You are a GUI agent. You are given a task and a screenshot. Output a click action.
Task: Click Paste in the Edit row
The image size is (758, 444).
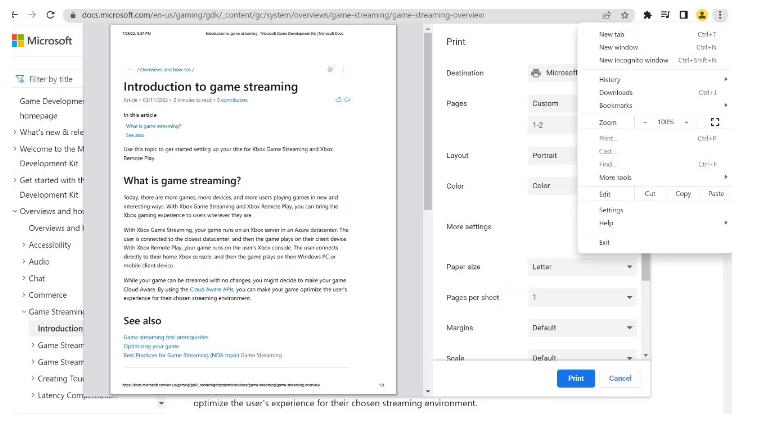[x=716, y=193]
